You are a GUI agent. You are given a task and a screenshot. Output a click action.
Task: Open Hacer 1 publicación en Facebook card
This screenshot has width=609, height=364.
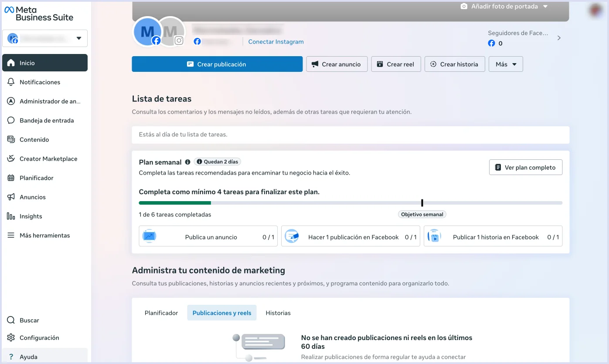350,236
